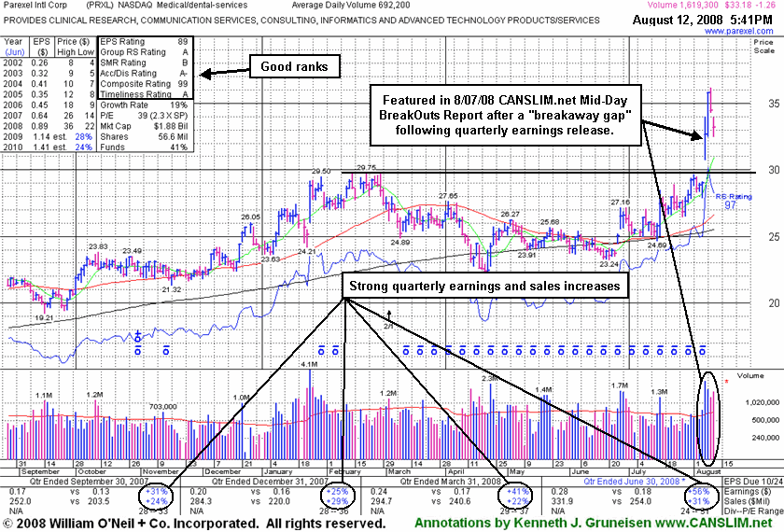Click the blue Qtr Ended June 30, 2008 heading
The height and width of the screenshot is (532, 784).
pyautogui.click(x=635, y=482)
